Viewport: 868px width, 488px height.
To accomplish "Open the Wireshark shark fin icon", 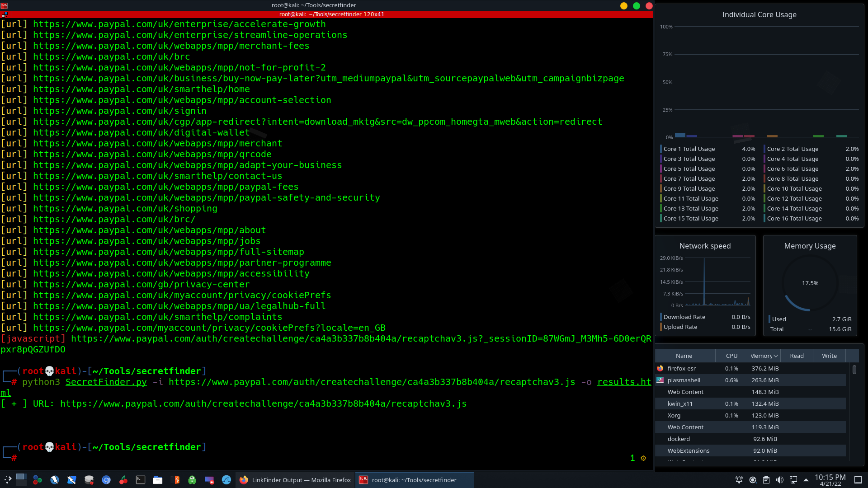I will coord(226,480).
